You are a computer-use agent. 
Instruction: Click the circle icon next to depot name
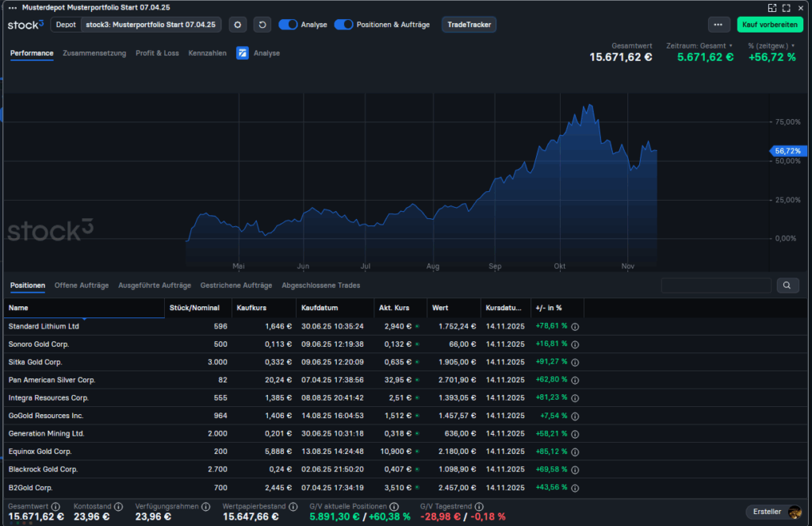238,25
